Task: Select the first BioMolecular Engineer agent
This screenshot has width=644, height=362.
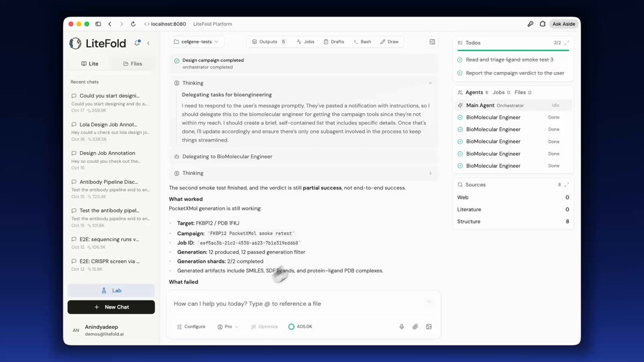Action: [513, 117]
